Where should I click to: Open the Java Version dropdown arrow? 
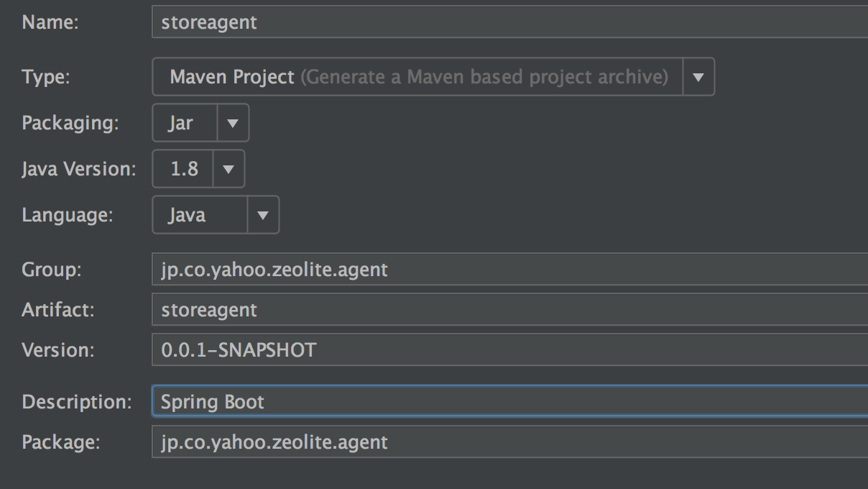(x=228, y=169)
